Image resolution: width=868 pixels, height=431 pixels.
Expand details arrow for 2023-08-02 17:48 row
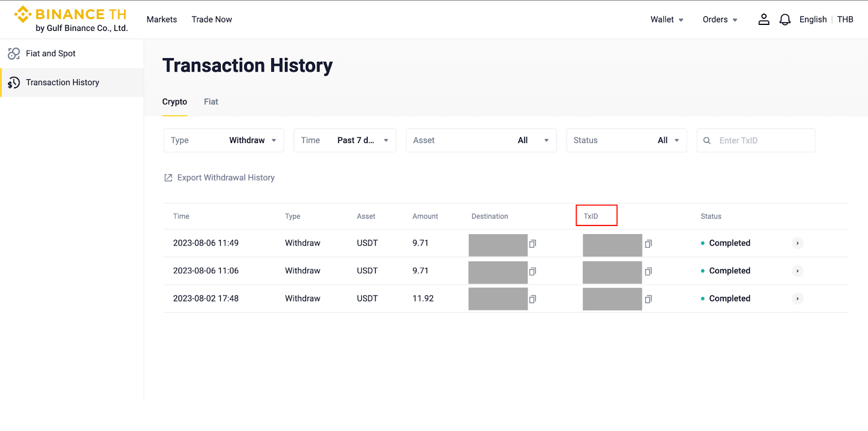(797, 298)
